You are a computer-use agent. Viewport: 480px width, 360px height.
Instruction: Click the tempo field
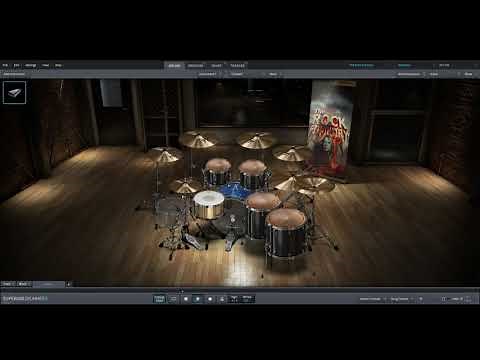click(x=247, y=299)
